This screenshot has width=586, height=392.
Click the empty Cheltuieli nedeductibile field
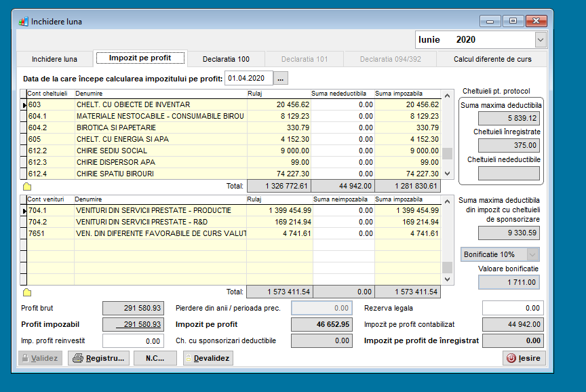(509, 173)
